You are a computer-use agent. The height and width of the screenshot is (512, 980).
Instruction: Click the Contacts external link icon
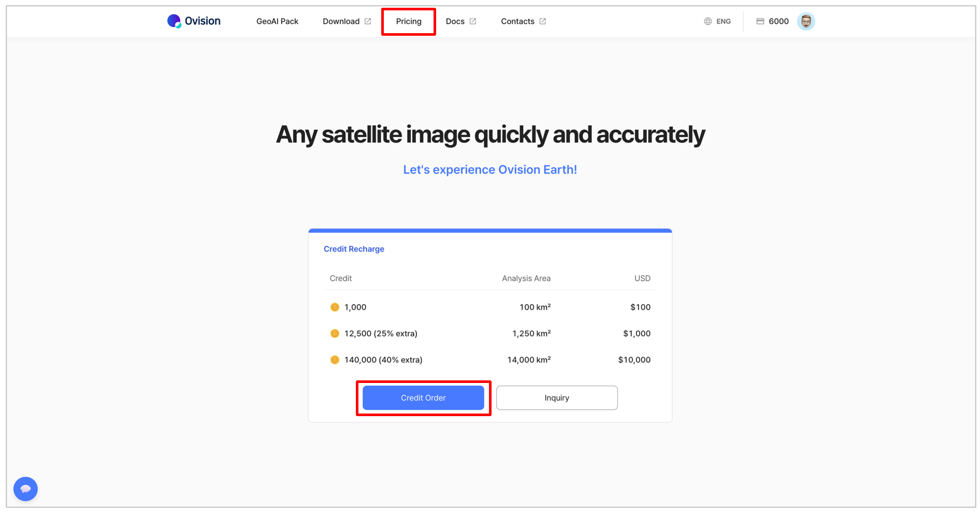(x=542, y=21)
